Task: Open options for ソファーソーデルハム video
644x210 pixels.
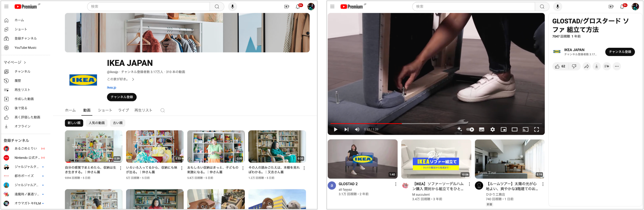Action: pos(469,184)
